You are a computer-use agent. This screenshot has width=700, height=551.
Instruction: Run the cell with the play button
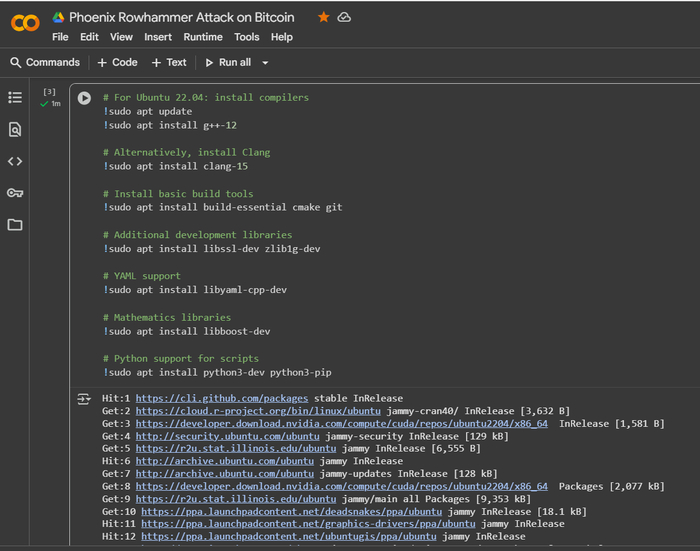click(84, 98)
